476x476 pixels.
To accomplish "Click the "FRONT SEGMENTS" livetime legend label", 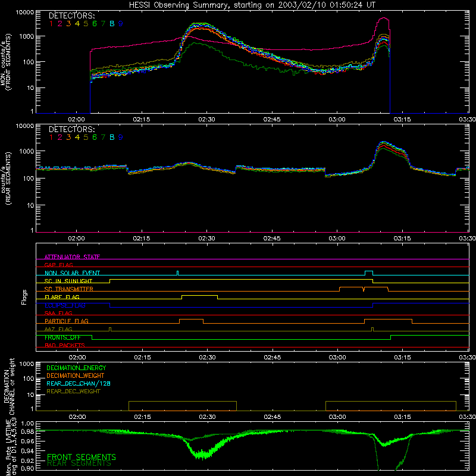I will tap(82, 457).
